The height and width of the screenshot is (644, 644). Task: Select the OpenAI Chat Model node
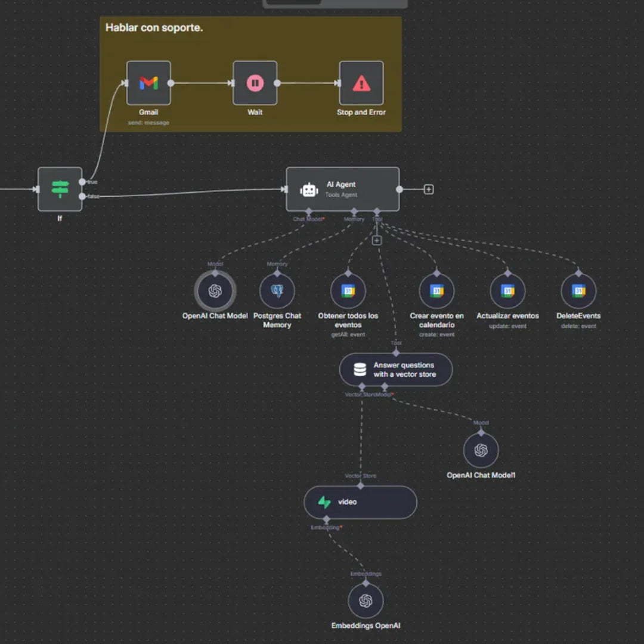[x=215, y=291]
